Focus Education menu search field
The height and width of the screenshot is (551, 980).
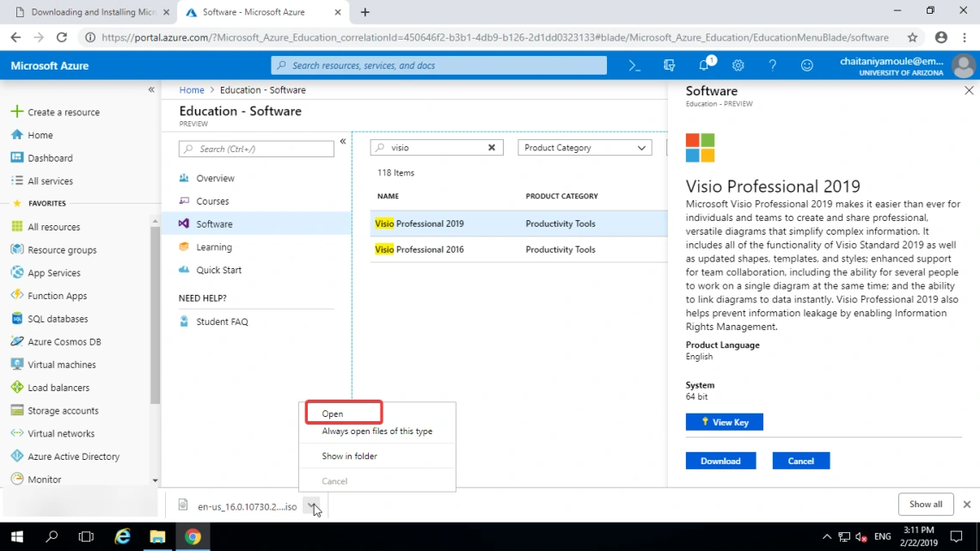(256, 149)
